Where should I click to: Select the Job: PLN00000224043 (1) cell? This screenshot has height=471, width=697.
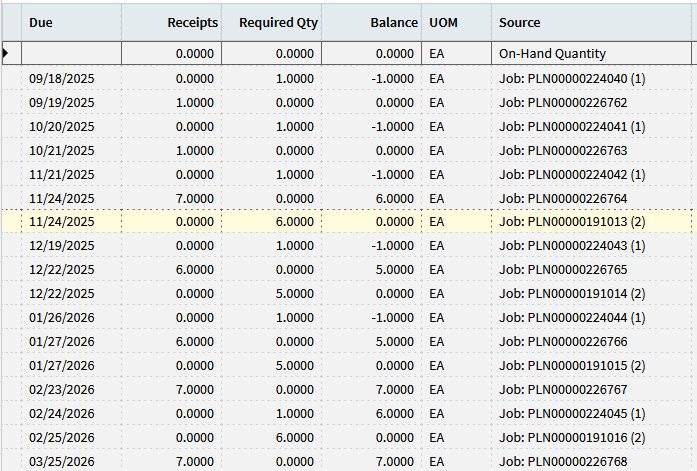[592, 246]
